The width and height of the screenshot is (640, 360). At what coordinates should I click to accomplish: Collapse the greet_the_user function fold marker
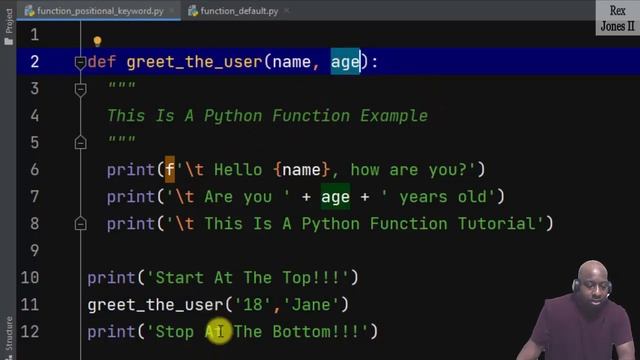[x=80, y=62]
